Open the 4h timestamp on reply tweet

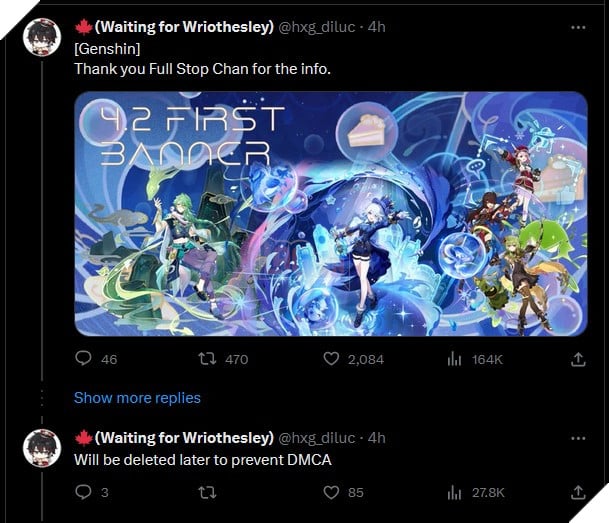[x=376, y=438]
